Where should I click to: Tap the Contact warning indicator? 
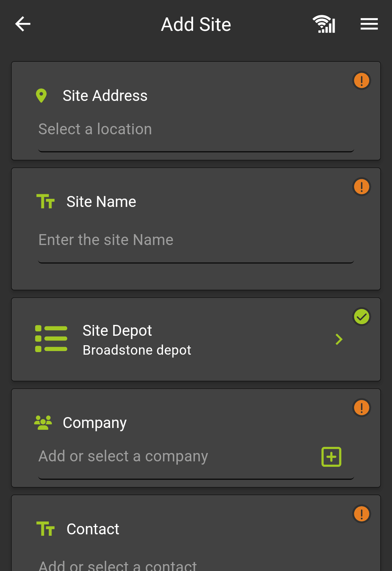[362, 514]
